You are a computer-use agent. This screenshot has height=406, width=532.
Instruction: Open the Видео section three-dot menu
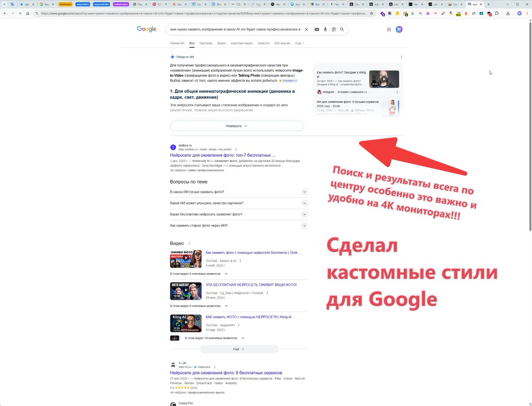189,243
